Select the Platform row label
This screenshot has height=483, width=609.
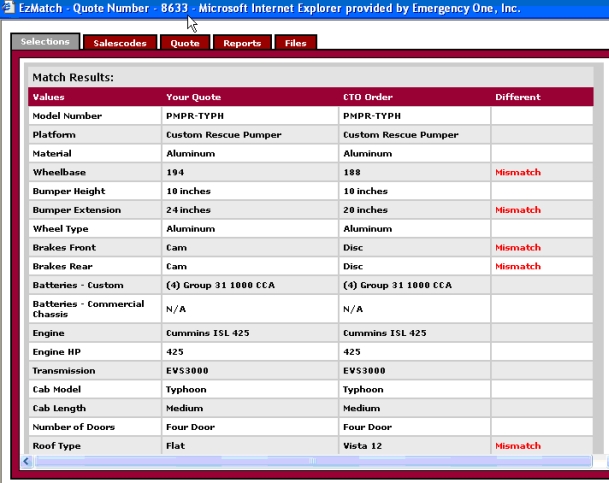54,135
